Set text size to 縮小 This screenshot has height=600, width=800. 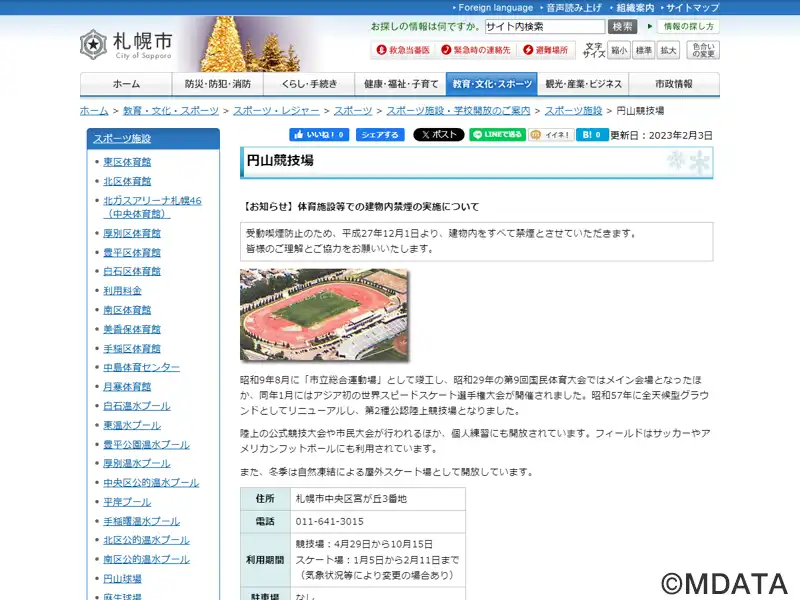point(619,49)
